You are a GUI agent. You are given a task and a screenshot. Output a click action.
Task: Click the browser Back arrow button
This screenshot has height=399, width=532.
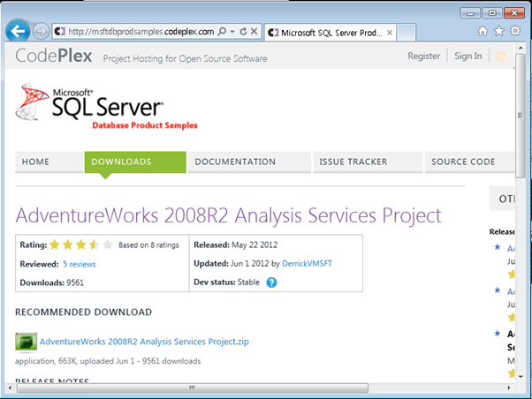[18, 31]
